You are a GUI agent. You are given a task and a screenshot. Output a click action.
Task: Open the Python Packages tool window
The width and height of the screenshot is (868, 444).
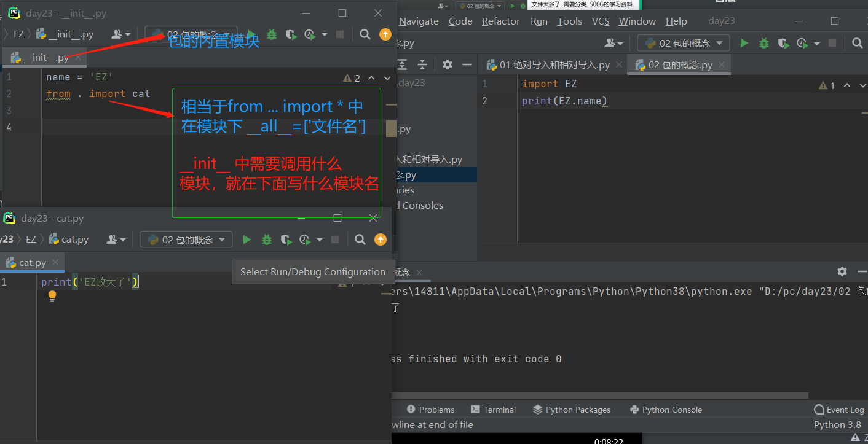572,410
